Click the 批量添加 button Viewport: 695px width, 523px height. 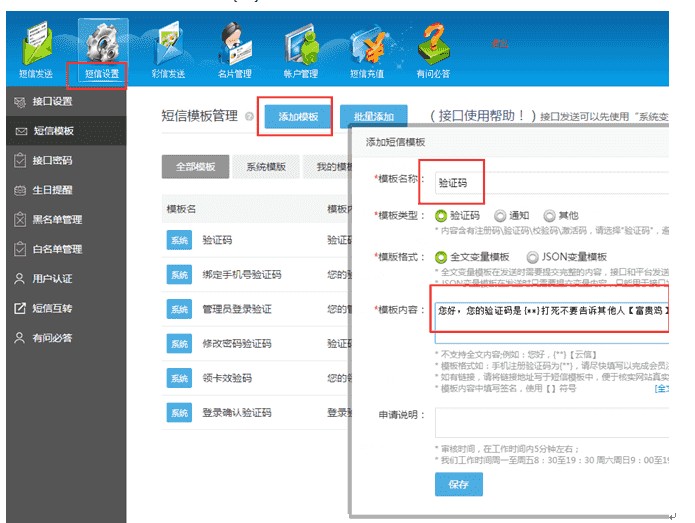(x=374, y=117)
